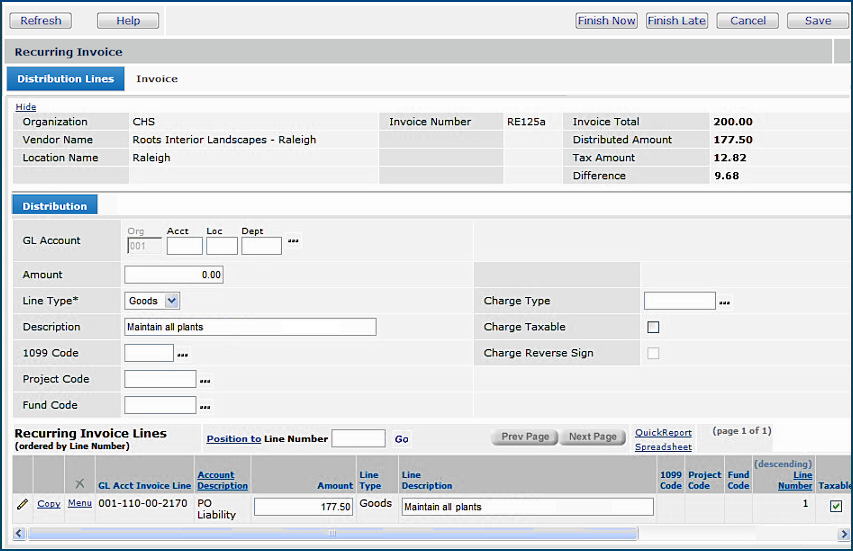The height and width of the screenshot is (551, 853).
Task: Collapse header using Hide link
Action: coord(26,107)
